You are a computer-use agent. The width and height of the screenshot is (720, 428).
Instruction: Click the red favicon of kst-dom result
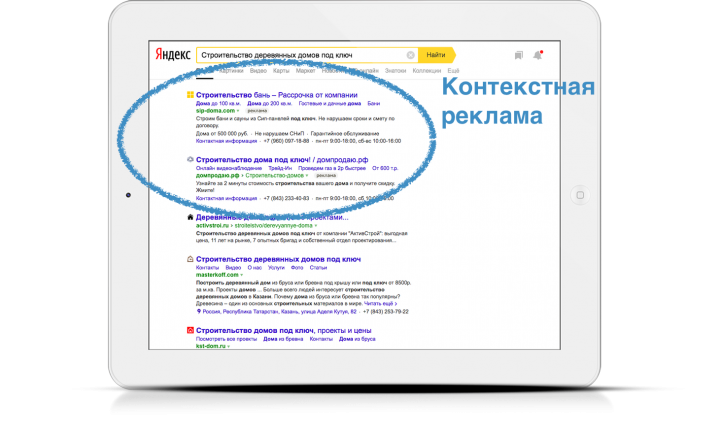(x=190, y=330)
